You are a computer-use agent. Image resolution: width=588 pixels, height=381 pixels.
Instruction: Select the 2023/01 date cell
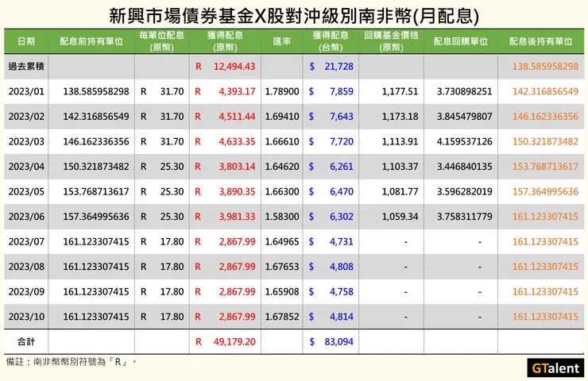coord(26,91)
